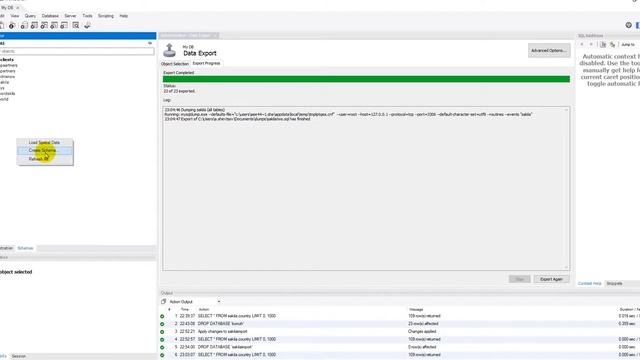Choose Create Schema from context menu
The image size is (640, 360).
44,150
